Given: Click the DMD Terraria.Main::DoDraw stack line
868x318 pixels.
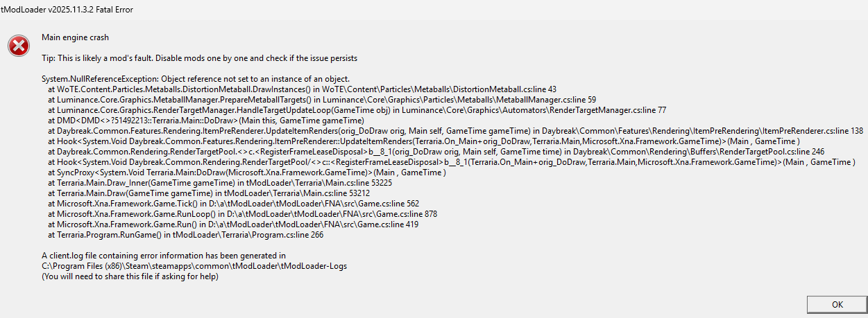Looking at the screenshot, I should click(x=205, y=121).
